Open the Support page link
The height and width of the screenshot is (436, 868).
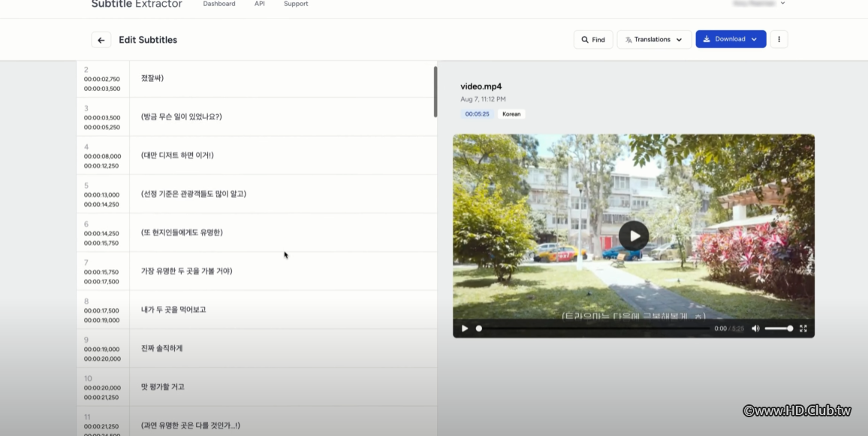pos(296,4)
